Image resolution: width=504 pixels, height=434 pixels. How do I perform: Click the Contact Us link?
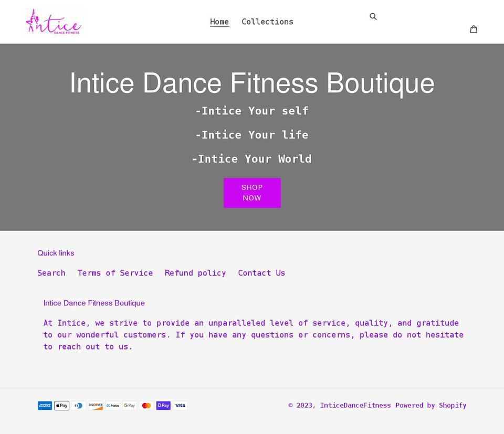261,273
